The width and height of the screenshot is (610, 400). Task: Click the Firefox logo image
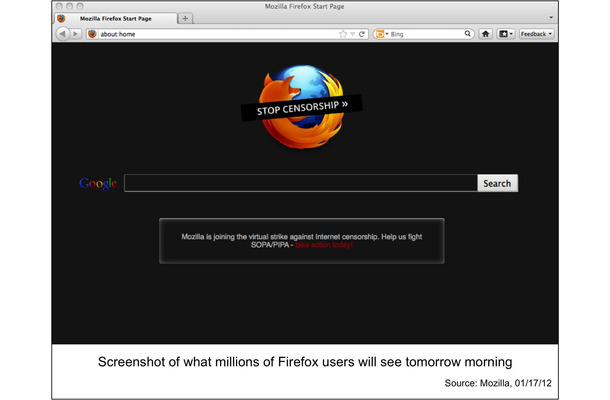click(x=302, y=107)
